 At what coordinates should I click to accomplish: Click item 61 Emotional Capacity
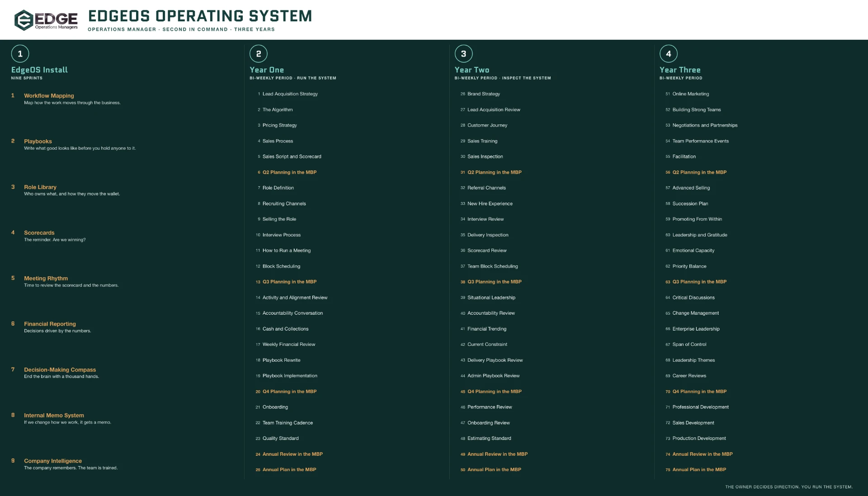pos(690,250)
